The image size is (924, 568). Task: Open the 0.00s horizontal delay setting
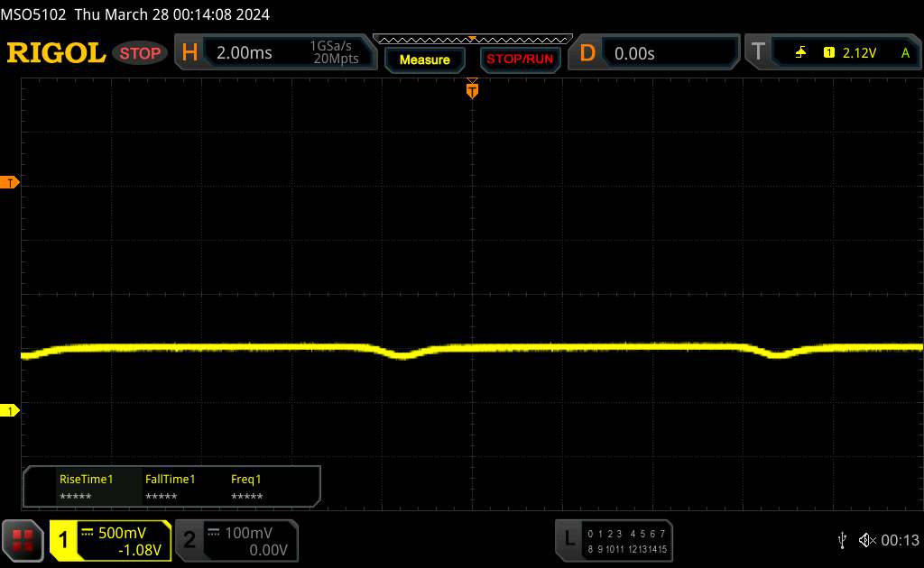[634, 53]
